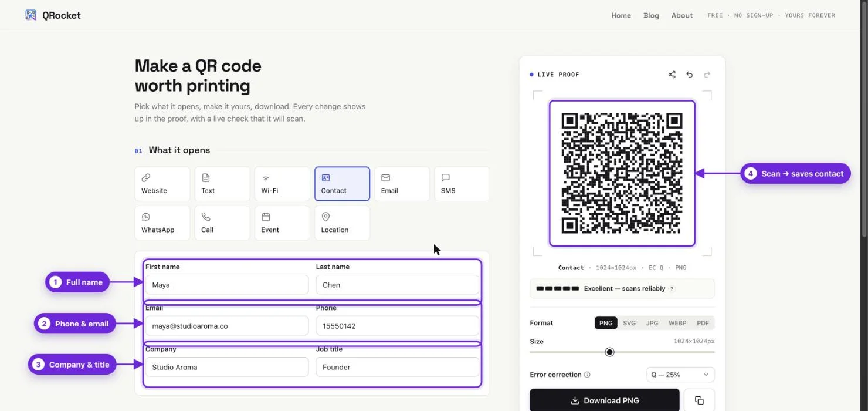This screenshot has width=868, height=411.
Task: Click the Phone input field
Action: [x=397, y=326]
